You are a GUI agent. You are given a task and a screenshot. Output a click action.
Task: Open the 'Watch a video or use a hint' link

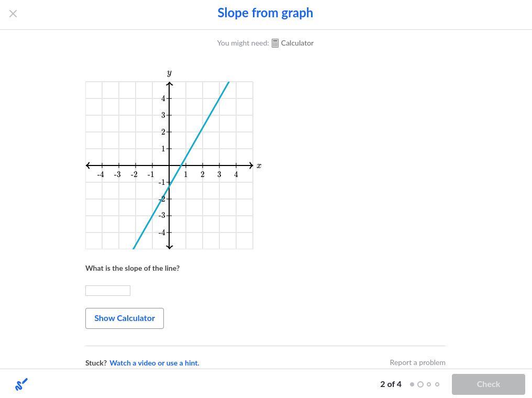point(154,363)
